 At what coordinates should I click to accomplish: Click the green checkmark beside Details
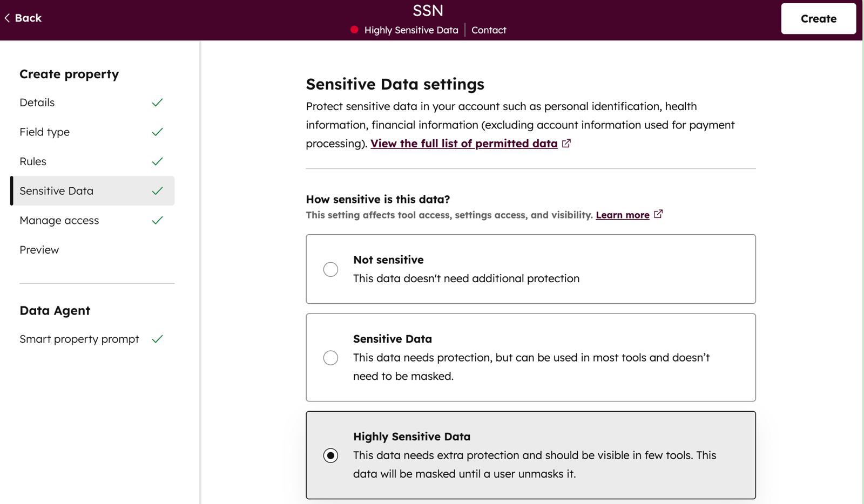[x=157, y=102]
